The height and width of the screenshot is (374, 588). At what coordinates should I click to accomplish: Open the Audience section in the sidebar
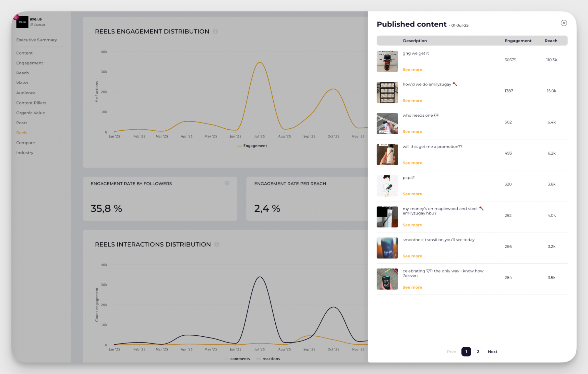click(26, 93)
